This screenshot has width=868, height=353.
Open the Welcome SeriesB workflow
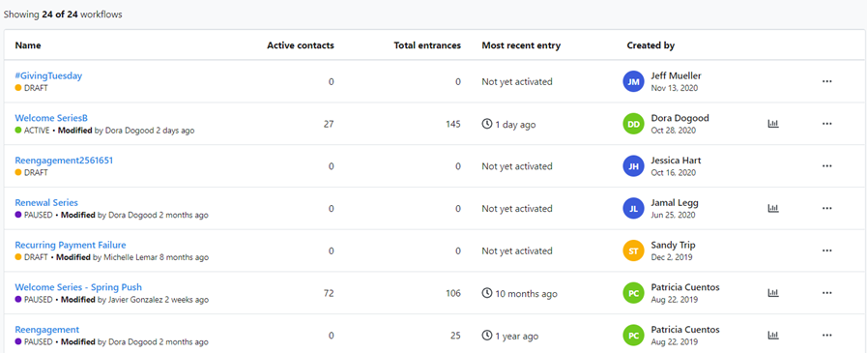51,118
